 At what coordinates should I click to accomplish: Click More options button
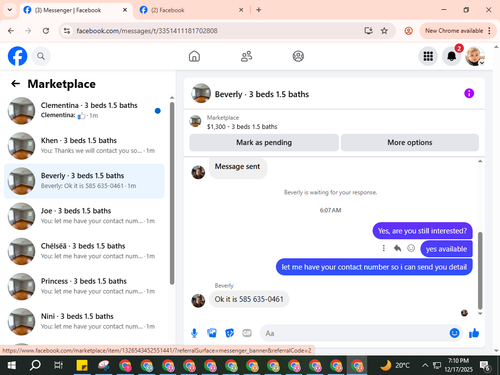pos(410,143)
